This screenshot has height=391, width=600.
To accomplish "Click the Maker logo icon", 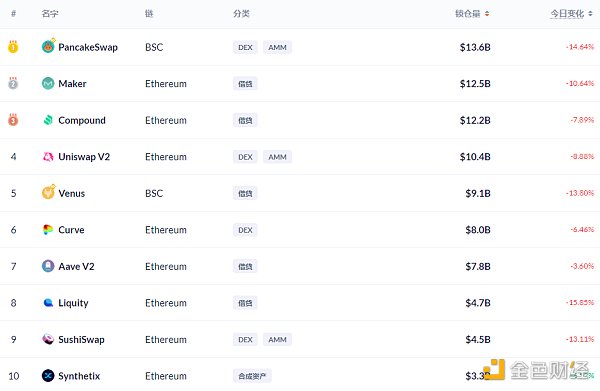I will (48, 83).
